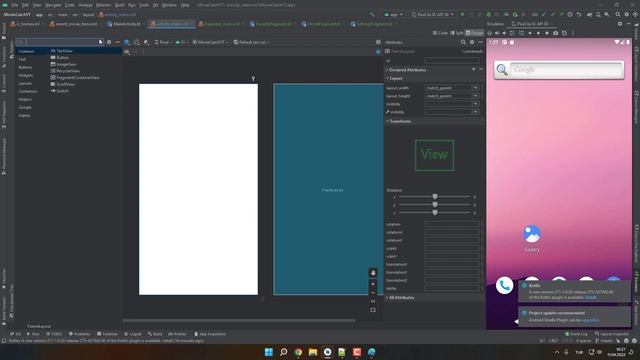Open Attributes panel gear settings
The height and width of the screenshot is (360, 640).
(x=472, y=42)
